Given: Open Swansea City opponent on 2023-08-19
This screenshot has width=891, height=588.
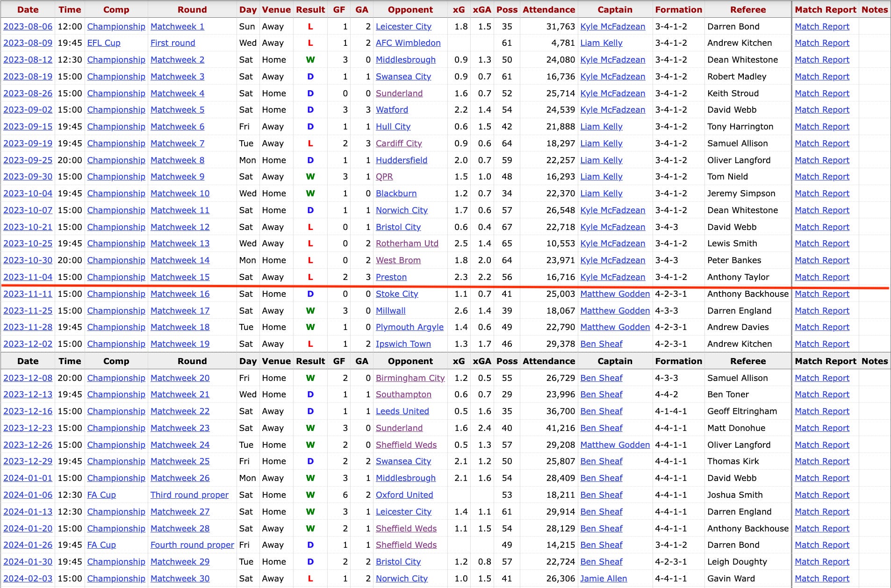Looking at the screenshot, I should click(x=403, y=77).
